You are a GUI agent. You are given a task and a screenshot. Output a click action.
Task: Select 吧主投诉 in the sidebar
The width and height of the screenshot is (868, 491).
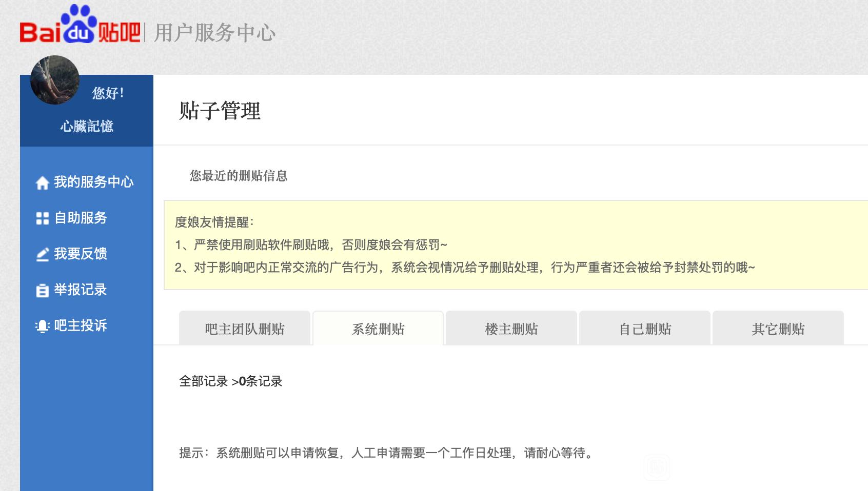click(x=81, y=325)
